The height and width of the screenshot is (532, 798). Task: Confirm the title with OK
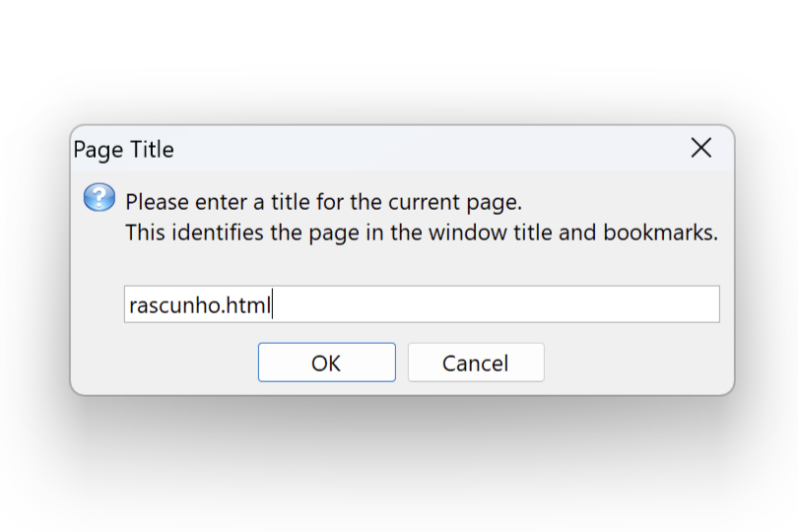pyautogui.click(x=326, y=363)
